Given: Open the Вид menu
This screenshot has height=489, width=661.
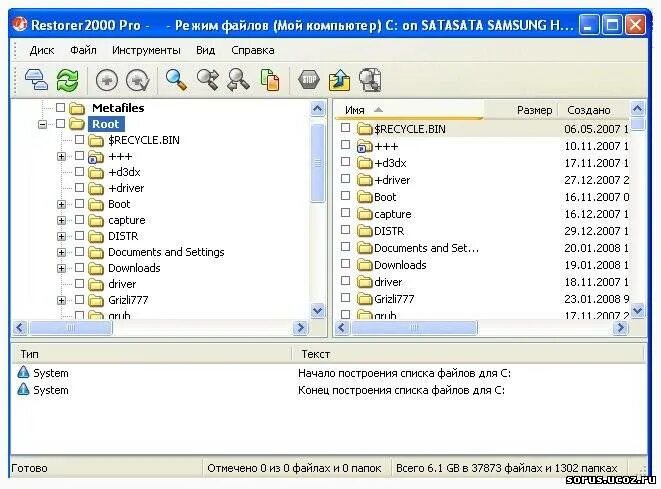Looking at the screenshot, I should [x=205, y=50].
